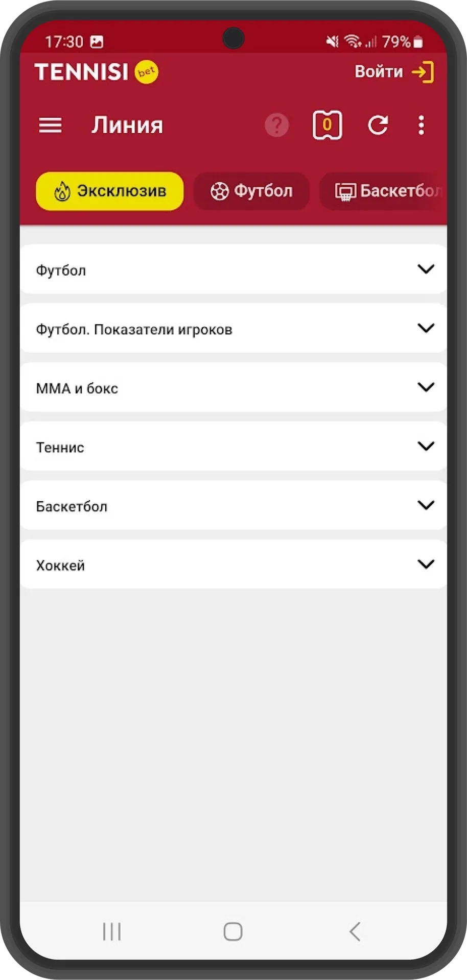Switch to the Баскетбол sport tab
This screenshot has width=467, height=980.
(x=383, y=191)
